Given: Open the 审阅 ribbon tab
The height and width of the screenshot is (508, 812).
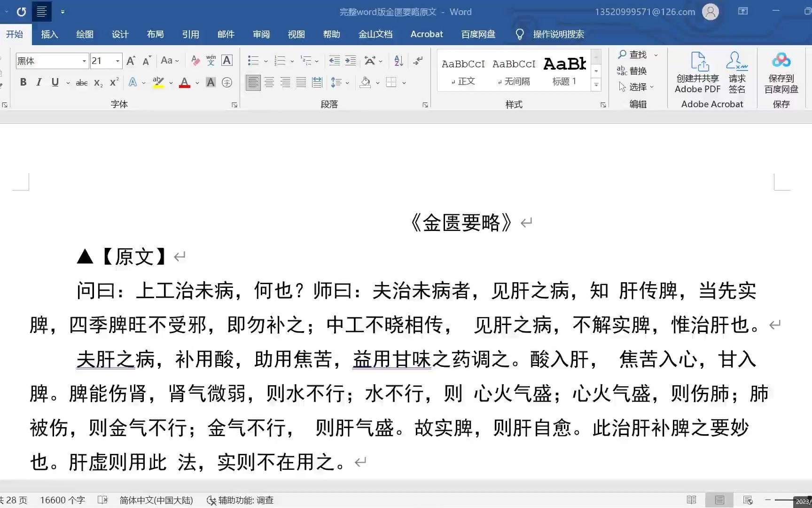Looking at the screenshot, I should (x=261, y=34).
